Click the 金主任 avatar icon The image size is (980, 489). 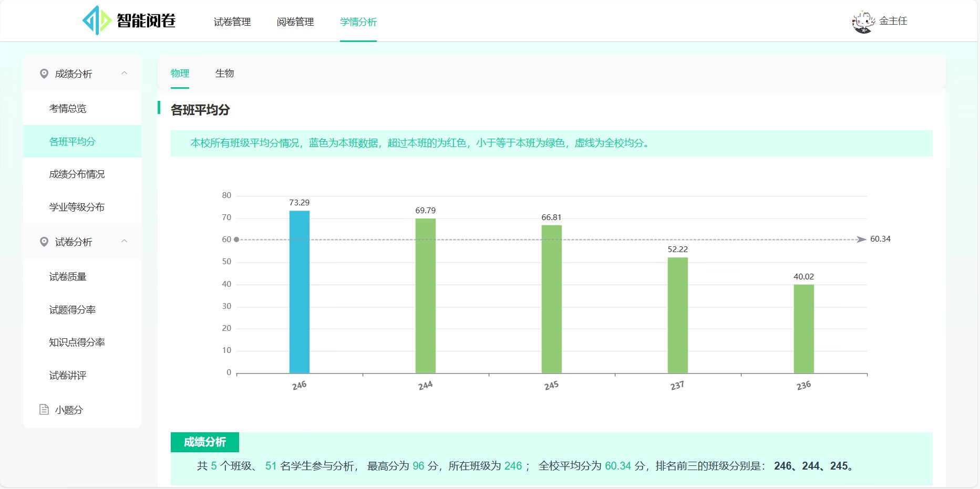pyautogui.click(x=862, y=21)
